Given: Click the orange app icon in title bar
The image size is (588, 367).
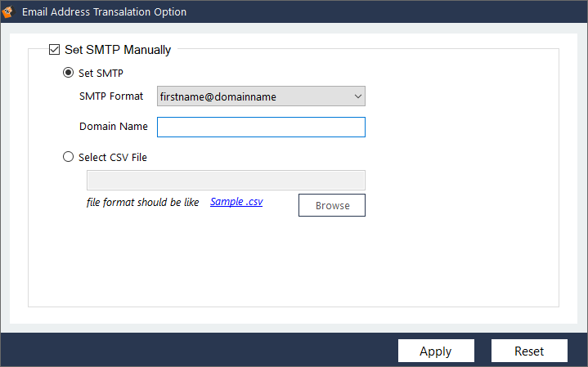Looking at the screenshot, I should coord(7,11).
